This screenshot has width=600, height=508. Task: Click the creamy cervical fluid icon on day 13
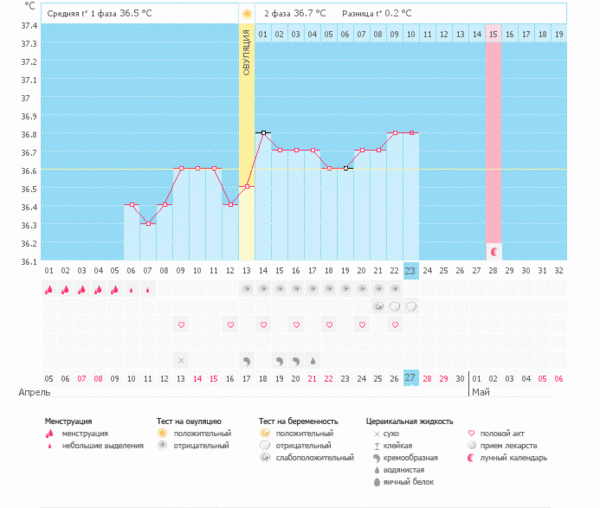point(246,360)
